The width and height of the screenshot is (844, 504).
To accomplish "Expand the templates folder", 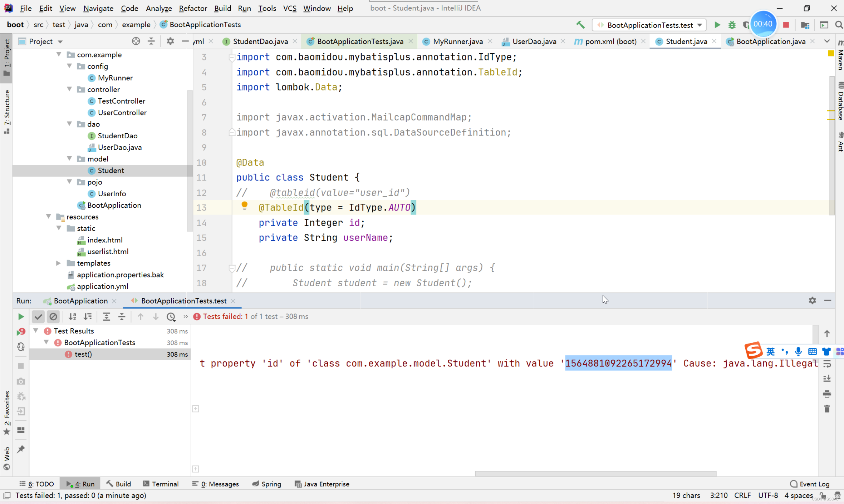I will pyautogui.click(x=58, y=263).
